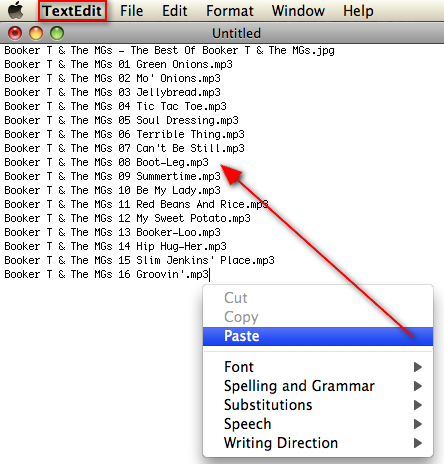Image resolution: width=444 pixels, height=464 pixels.
Task: Expand the Substitutions submenu
Action: tap(318, 405)
